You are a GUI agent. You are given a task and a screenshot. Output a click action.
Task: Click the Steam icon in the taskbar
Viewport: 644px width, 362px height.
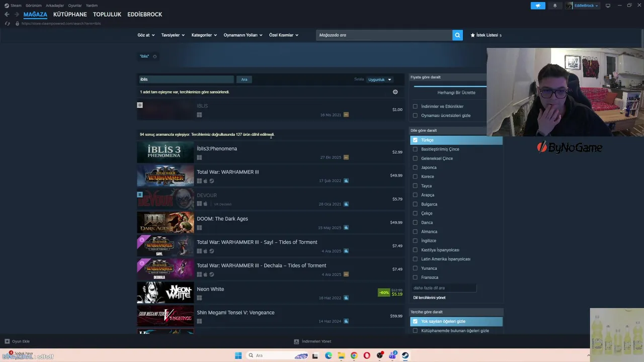(405, 355)
